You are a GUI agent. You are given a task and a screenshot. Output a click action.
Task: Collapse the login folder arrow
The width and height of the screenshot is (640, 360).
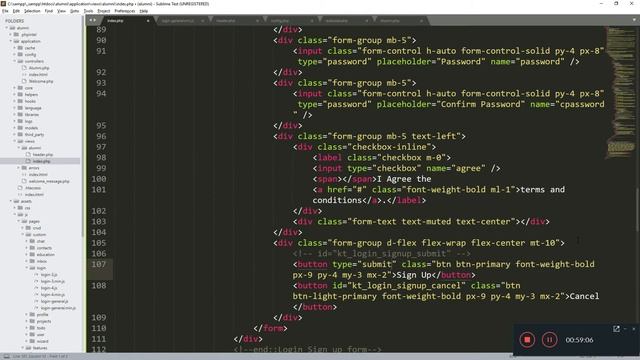(27, 268)
